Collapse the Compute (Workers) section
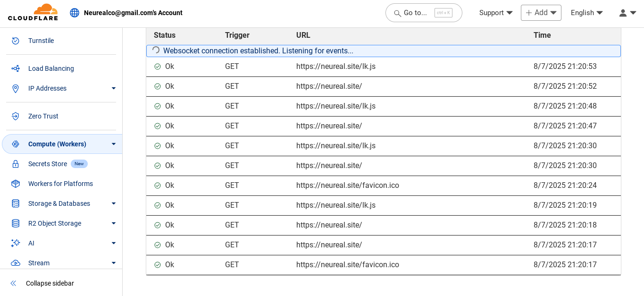The image size is (644, 296). tap(114, 144)
